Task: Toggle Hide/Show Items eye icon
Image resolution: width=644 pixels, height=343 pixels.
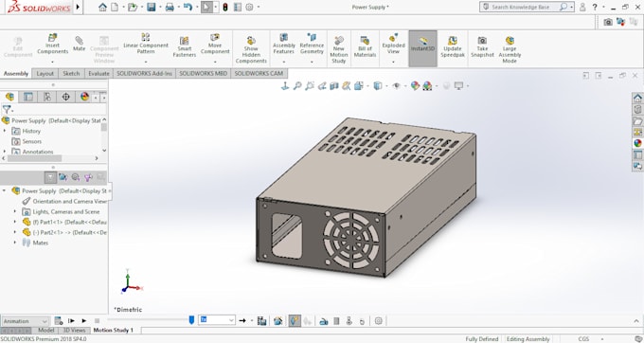Action: pyautogui.click(x=396, y=86)
